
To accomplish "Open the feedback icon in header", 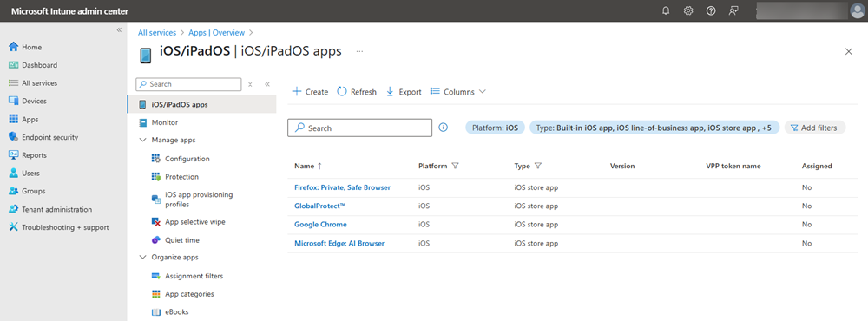I will [733, 10].
